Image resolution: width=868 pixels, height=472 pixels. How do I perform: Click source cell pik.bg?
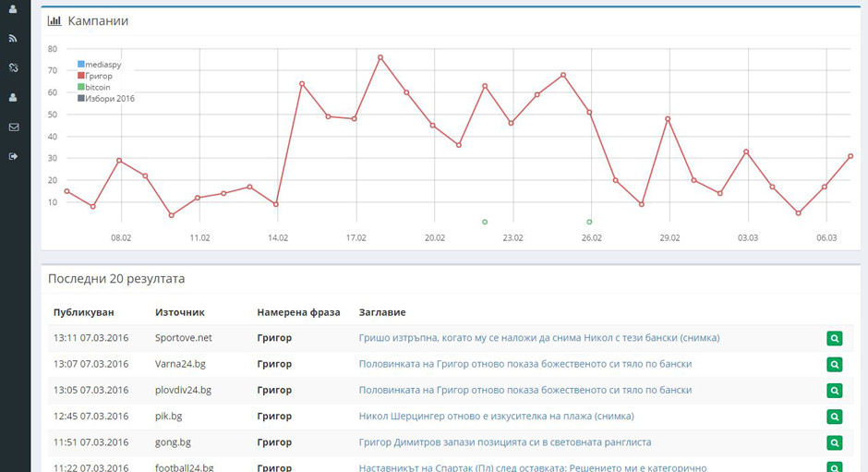pyautogui.click(x=168, y=416)
